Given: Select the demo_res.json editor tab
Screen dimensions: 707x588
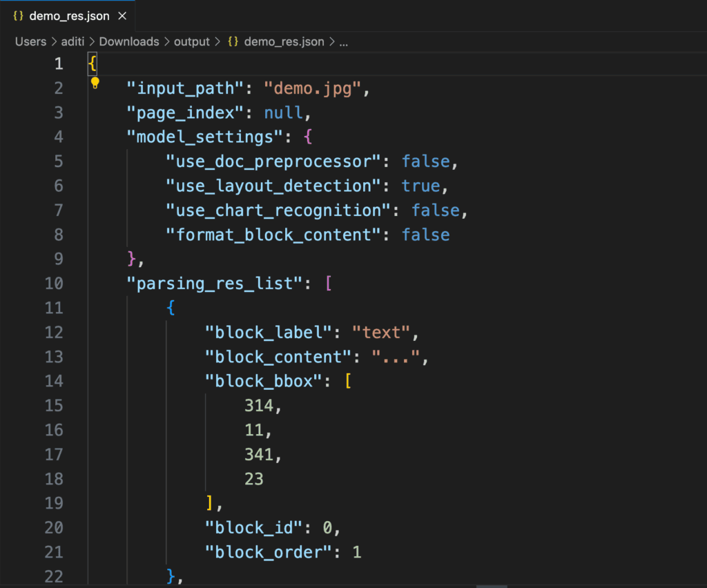Looking at the screenshot, I should click(x=69, y=16).
